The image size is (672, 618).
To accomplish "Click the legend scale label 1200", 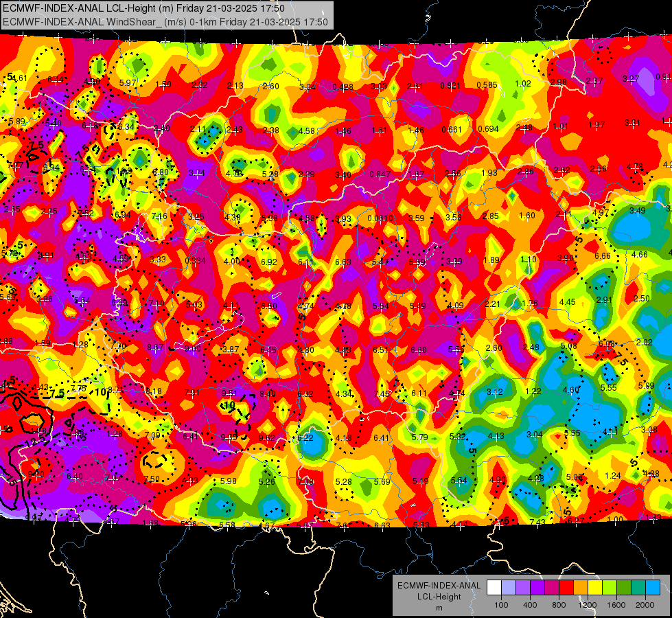I will (587, 605).
